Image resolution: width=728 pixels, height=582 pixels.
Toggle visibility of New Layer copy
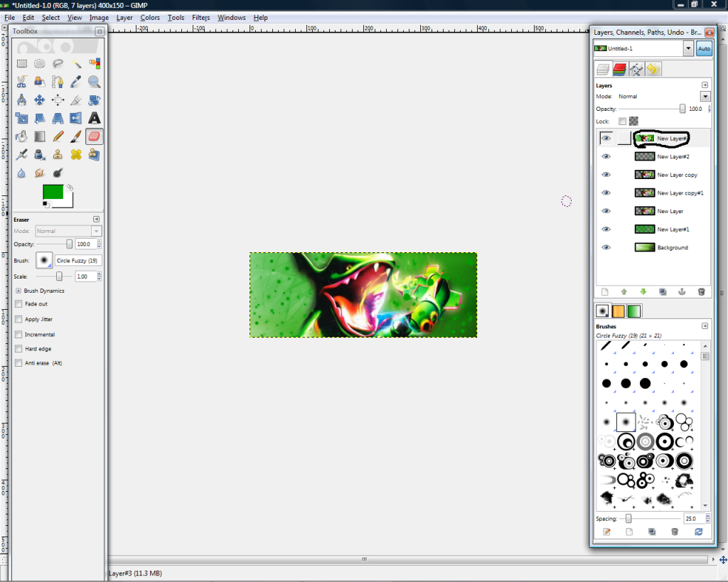[x=606, y=175]
